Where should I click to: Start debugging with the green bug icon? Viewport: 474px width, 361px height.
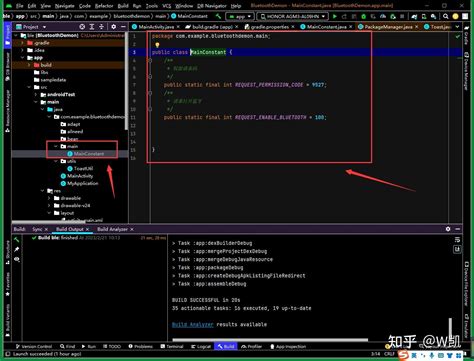point(363,16)
